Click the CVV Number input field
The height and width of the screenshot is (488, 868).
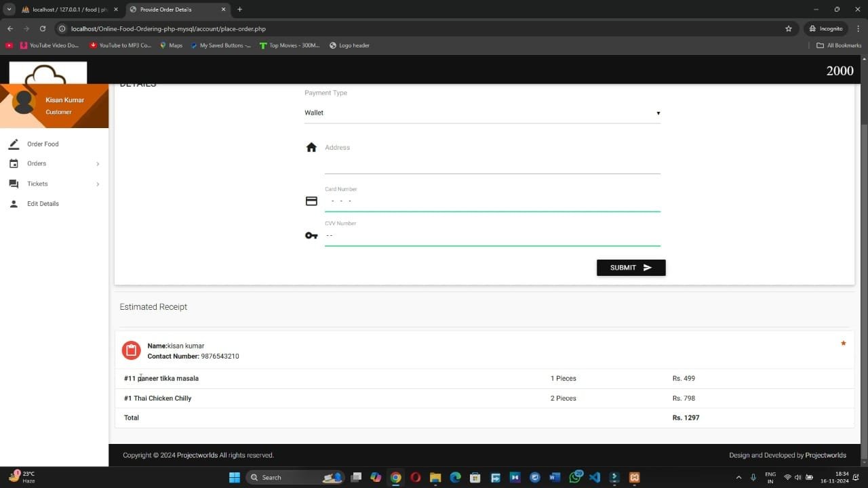[x=492, y=236]
